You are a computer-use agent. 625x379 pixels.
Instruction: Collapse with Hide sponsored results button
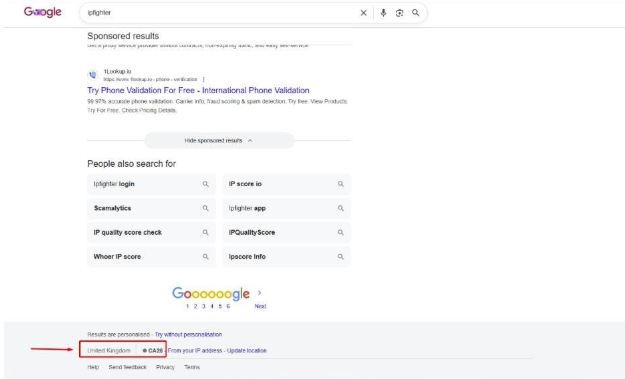(x=219, y=141)
